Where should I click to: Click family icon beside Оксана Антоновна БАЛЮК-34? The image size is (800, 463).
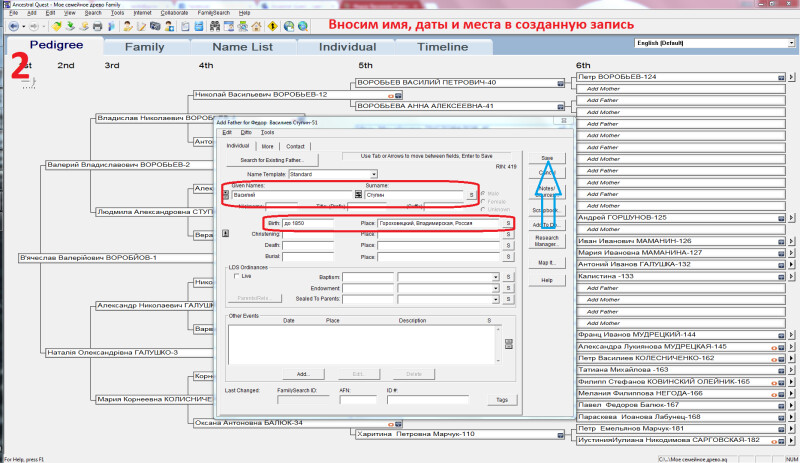(398, 424)
